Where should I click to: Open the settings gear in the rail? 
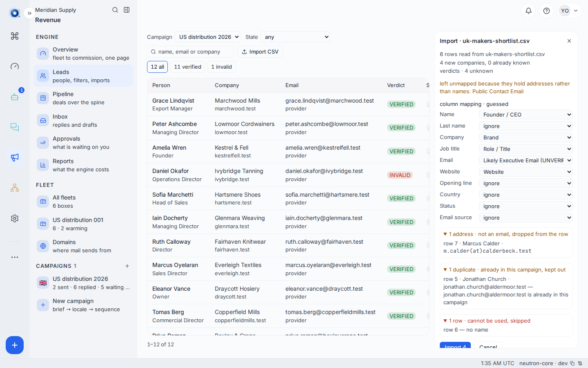[x=15, y=218]
